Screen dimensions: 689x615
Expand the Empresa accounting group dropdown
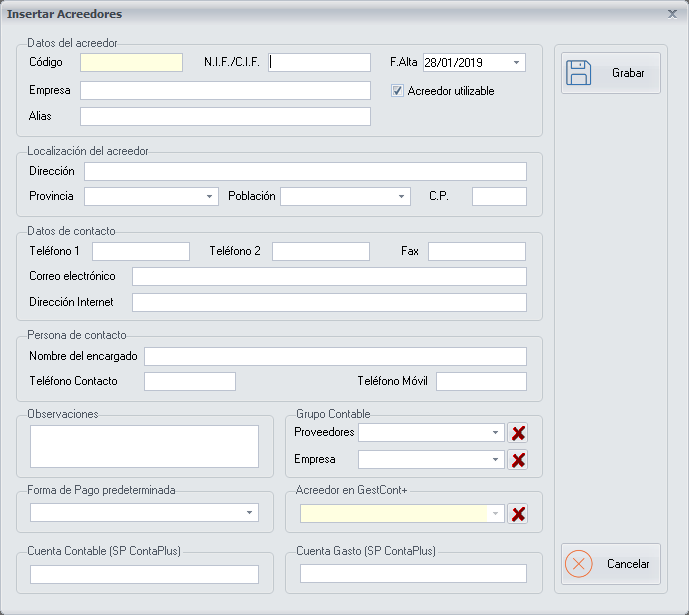pos(496,460)
